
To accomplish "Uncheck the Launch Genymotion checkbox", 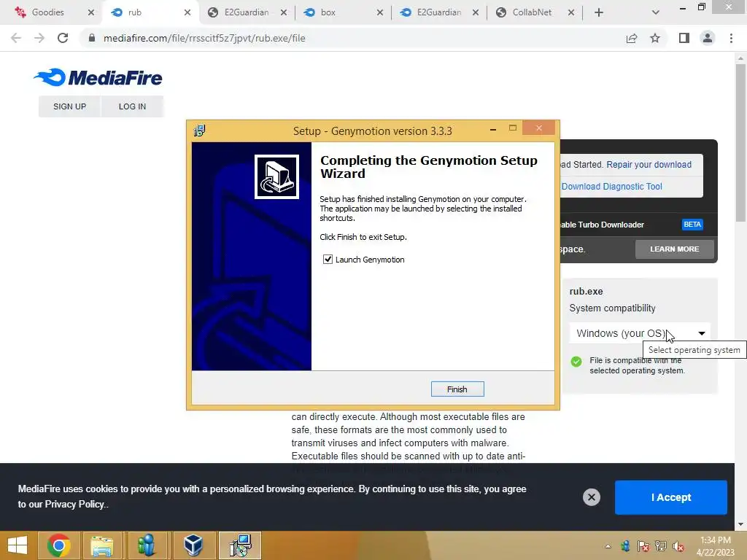I will coord(328,260).
